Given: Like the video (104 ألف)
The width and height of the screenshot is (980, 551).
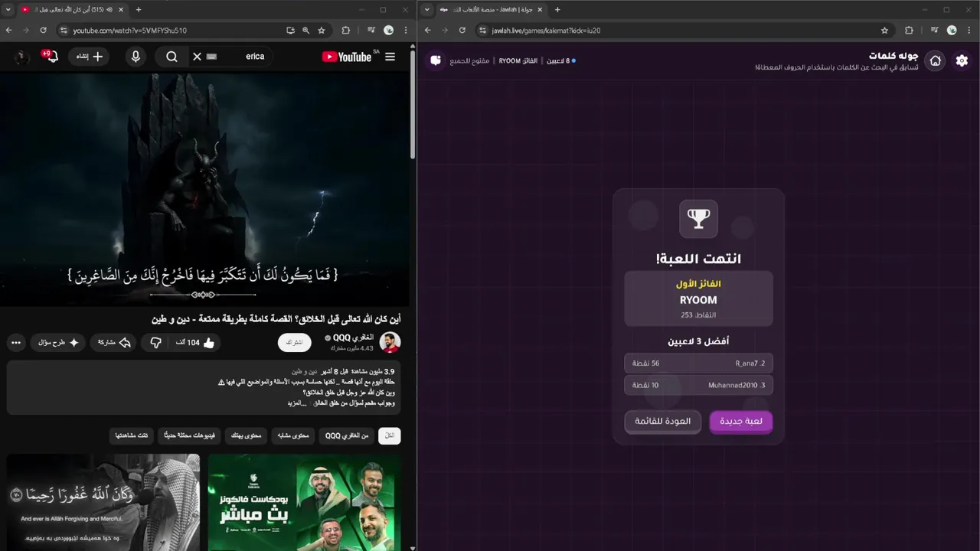Looking at the screenshot, I should (x=194, y=343).
